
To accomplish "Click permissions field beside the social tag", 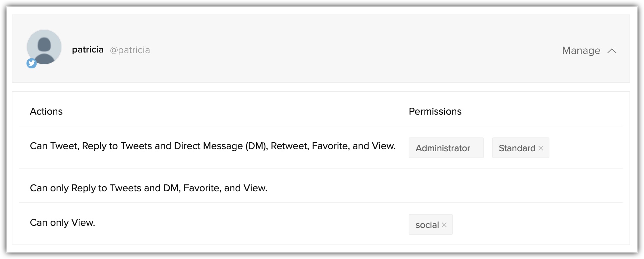I will coord(535,225).
